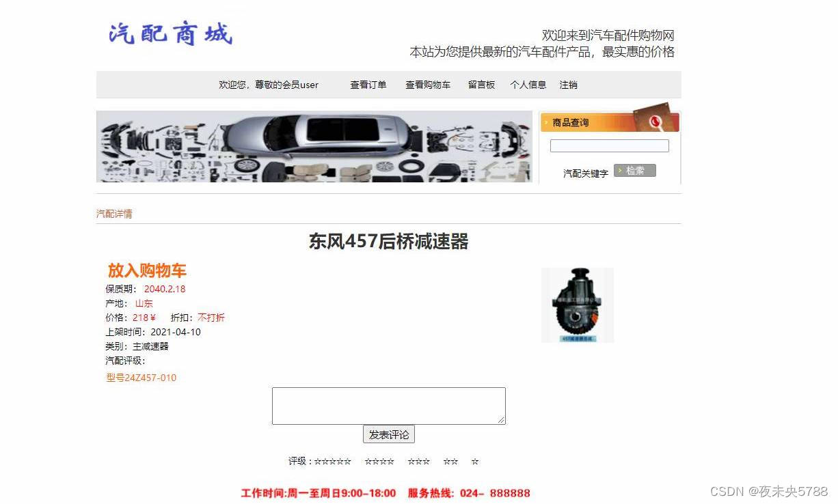The height and width of the screenshot is (504, 838).
Task: Select the three-star rating option
Action: tap(419, 462)
